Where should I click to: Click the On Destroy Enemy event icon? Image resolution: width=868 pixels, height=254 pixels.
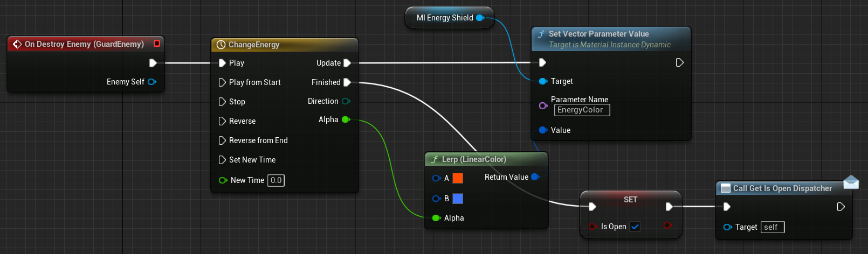(x=17, y=44)
